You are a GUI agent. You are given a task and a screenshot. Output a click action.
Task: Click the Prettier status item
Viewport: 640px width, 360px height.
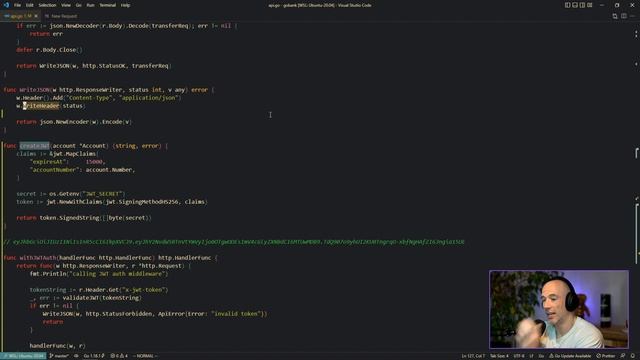point(606,356)
